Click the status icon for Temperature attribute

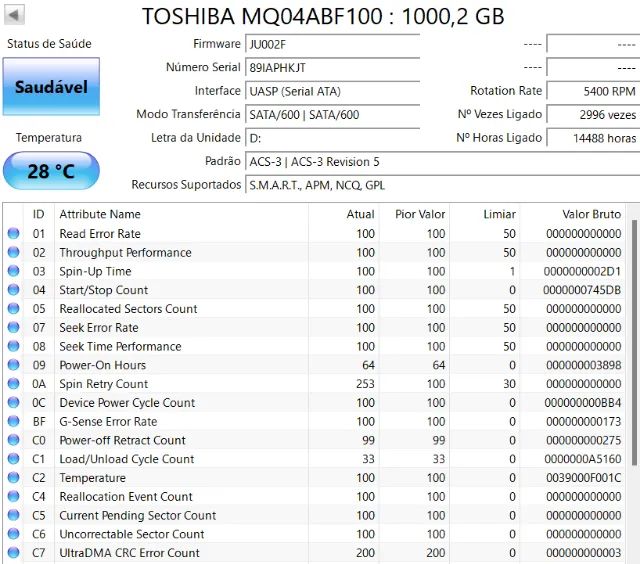point(13,477)
